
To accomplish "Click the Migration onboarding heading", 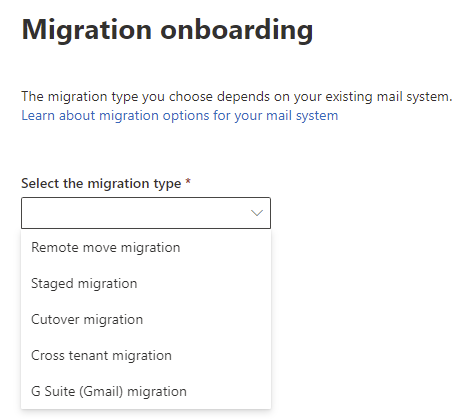I will click(x=167, y=31).
